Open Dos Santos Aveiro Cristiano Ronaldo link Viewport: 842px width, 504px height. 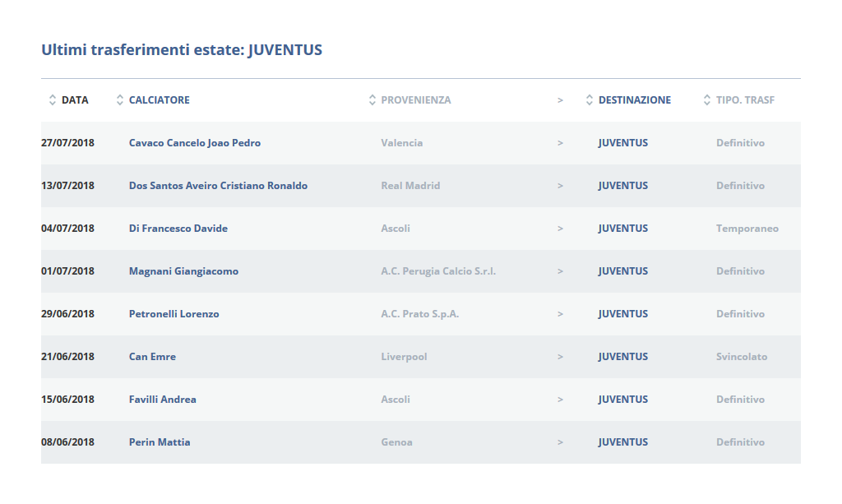[218, 186]
